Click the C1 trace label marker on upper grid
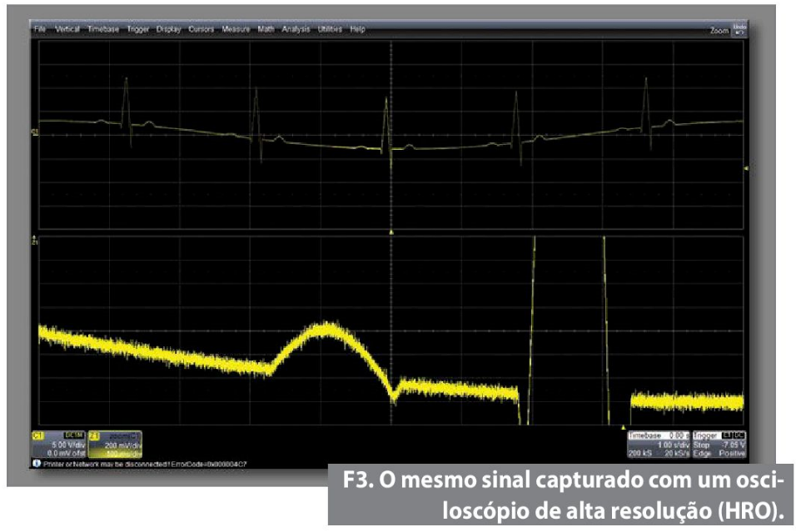796x532 pixels. pos(34,132)
